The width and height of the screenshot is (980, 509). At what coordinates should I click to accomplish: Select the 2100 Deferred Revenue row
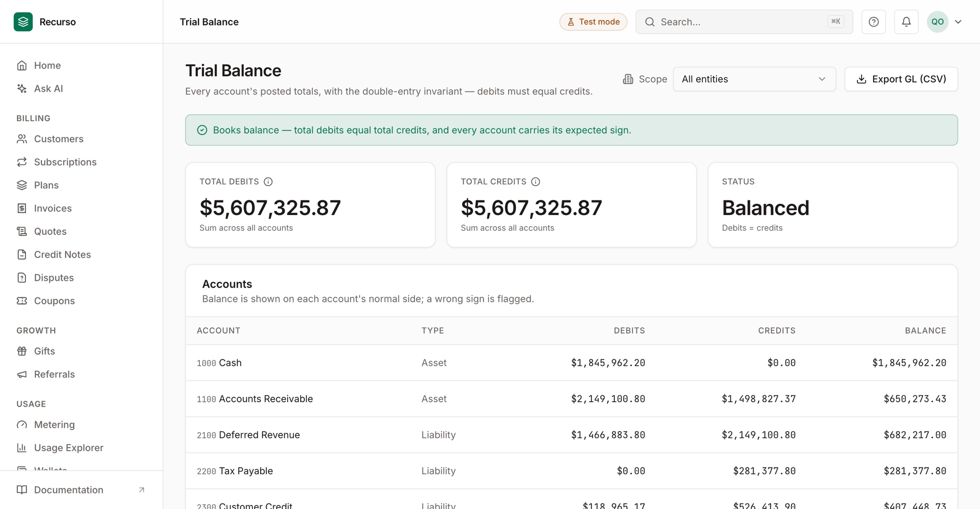coord(571,435)
